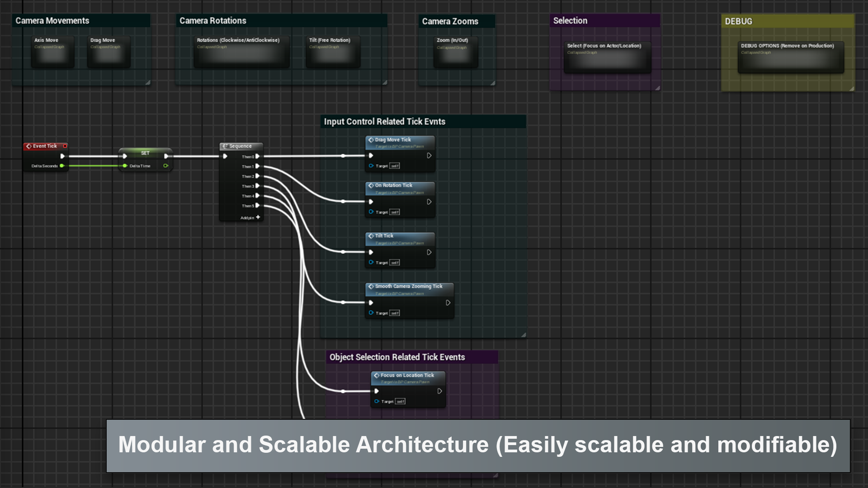Click the SET node's Delta Time output pin
Viewport: 868px width, 488px height.
[x=165, y=166]
